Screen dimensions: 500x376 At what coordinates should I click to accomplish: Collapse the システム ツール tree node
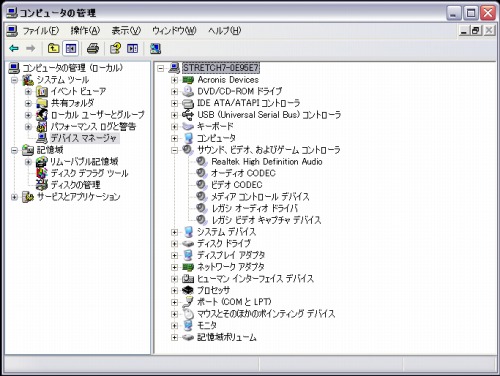point(14,80)
